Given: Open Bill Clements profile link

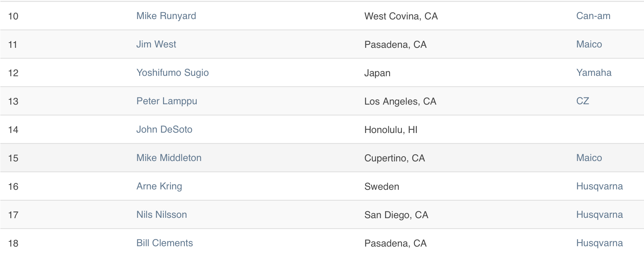Looking at the screenshot, I should click(x=165, y=243).
